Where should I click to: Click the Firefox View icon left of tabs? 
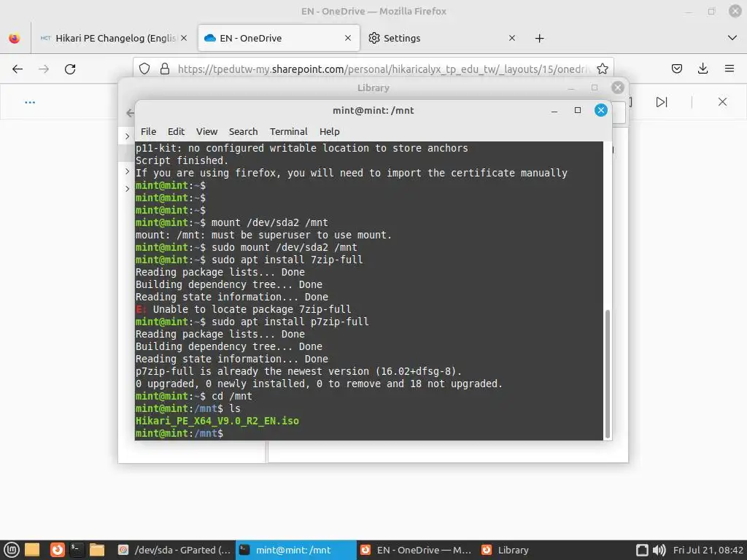[15, 38]
